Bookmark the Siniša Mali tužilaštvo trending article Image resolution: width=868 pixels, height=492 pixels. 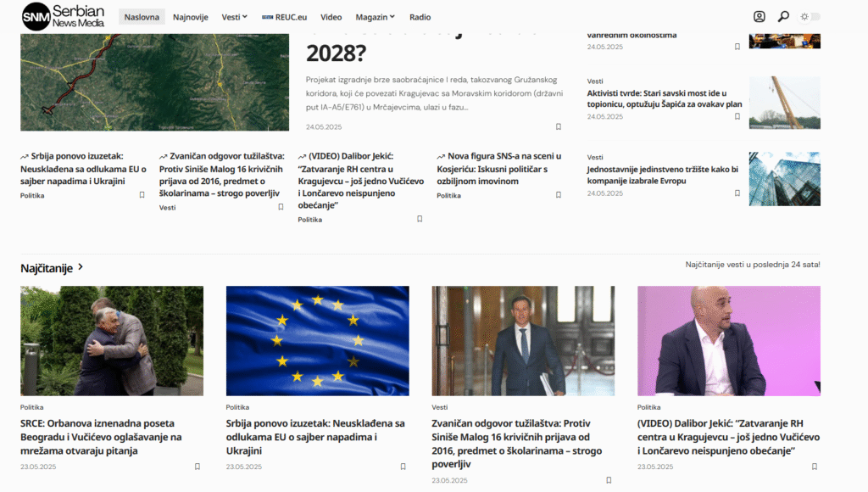281,207
